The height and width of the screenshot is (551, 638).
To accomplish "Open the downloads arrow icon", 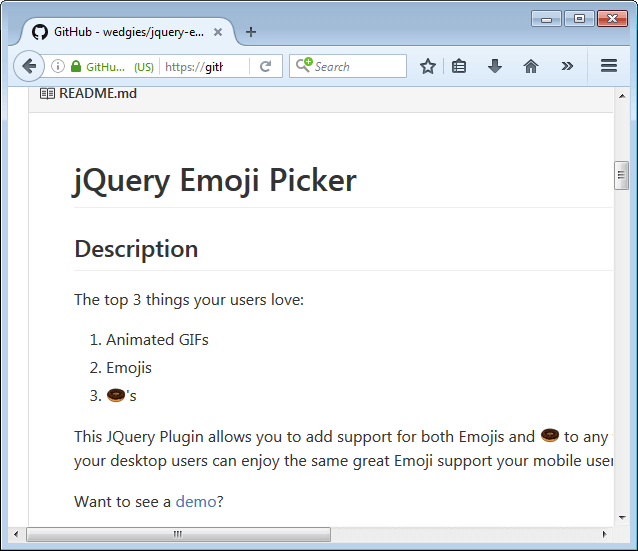I will 495,66.
